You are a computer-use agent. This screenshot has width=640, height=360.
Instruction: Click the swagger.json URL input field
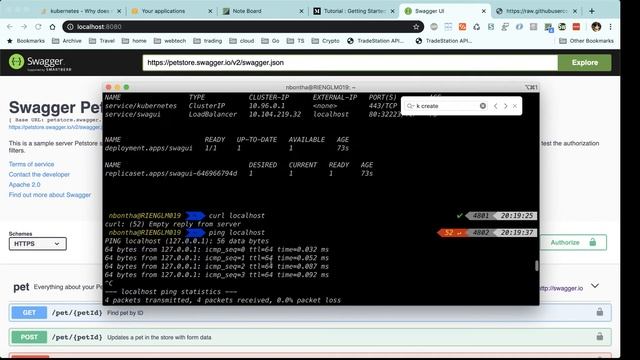350,62
